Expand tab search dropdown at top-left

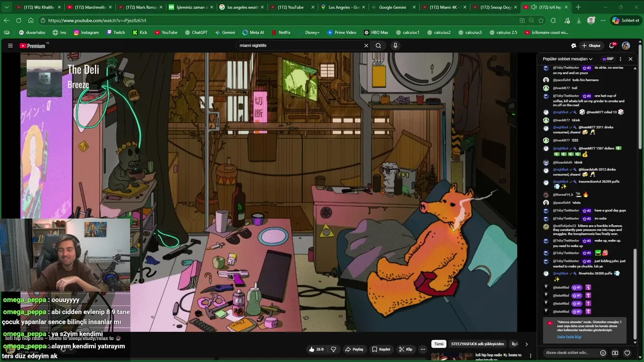6,7
